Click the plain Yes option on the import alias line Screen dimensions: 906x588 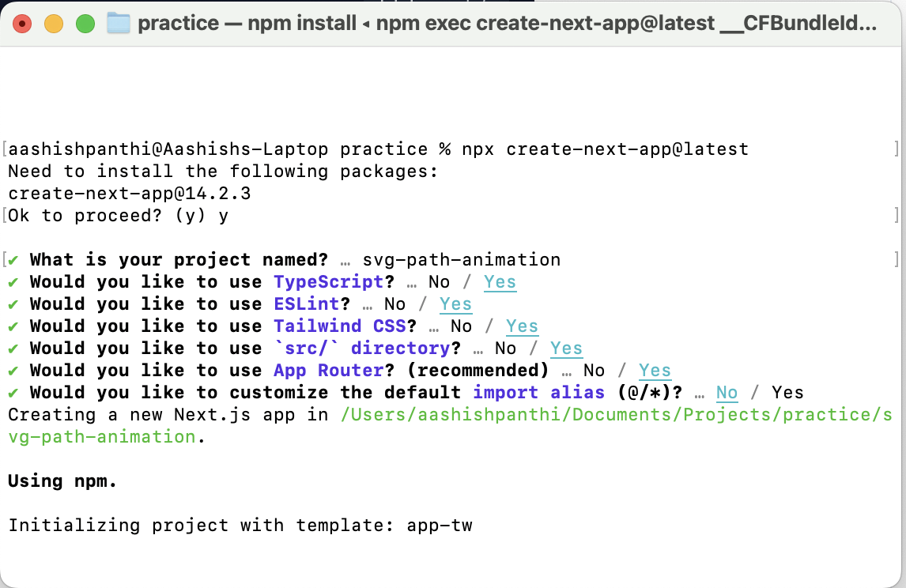click(787, 393)
